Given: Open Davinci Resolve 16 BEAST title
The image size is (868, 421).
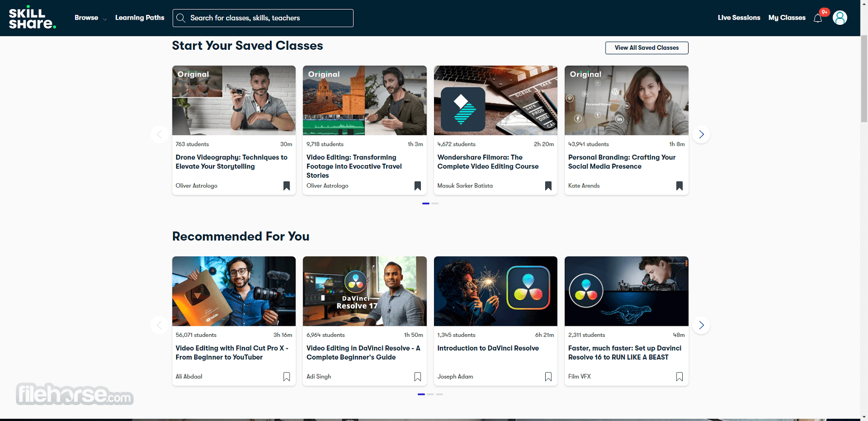Looking at the screenshot, I should click(x=625, y=353).
